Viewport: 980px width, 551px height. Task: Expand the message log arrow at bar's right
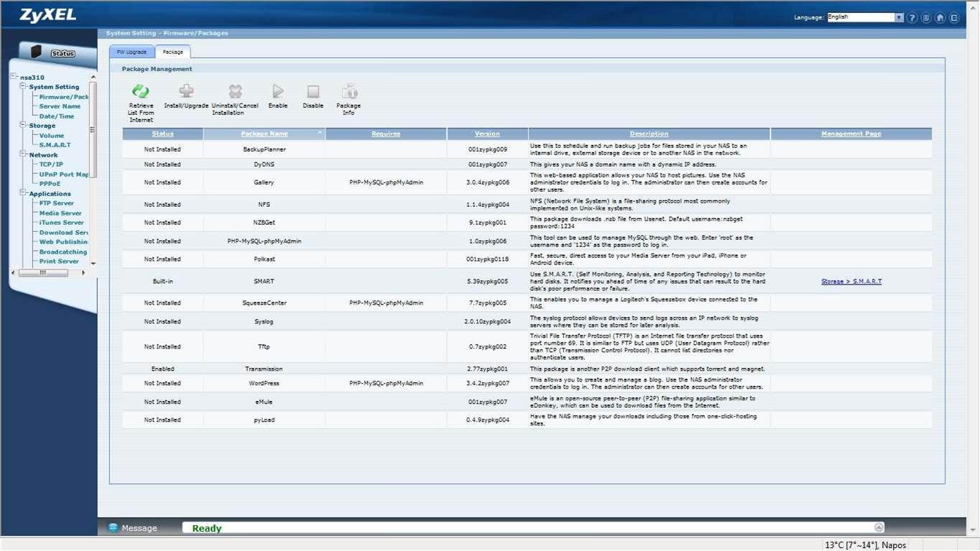coord(879,527)
